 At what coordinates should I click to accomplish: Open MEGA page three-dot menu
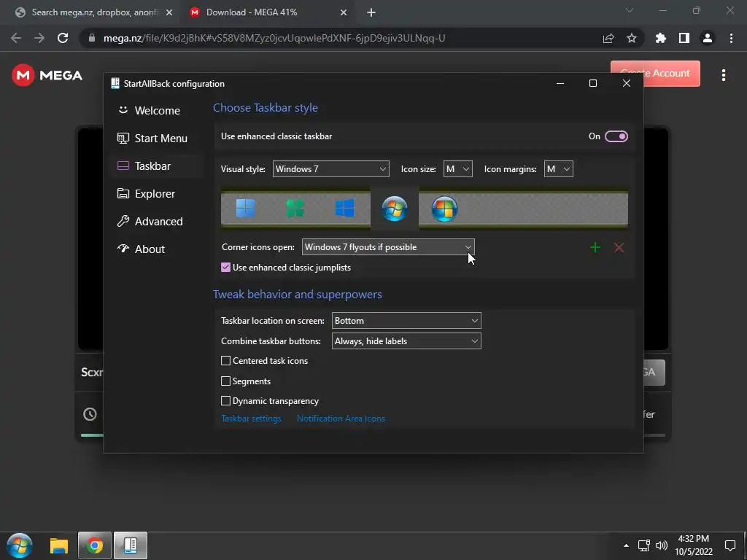click(724, 75)
